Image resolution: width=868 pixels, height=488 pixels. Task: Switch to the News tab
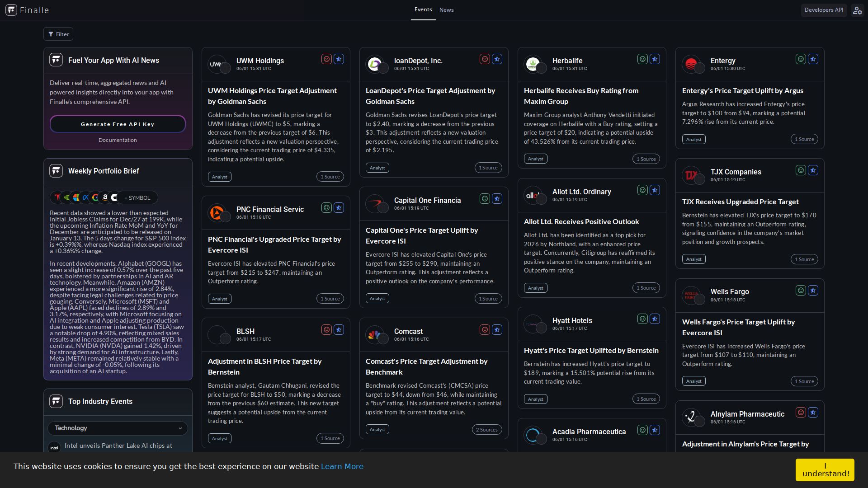(x=446, y=10)
